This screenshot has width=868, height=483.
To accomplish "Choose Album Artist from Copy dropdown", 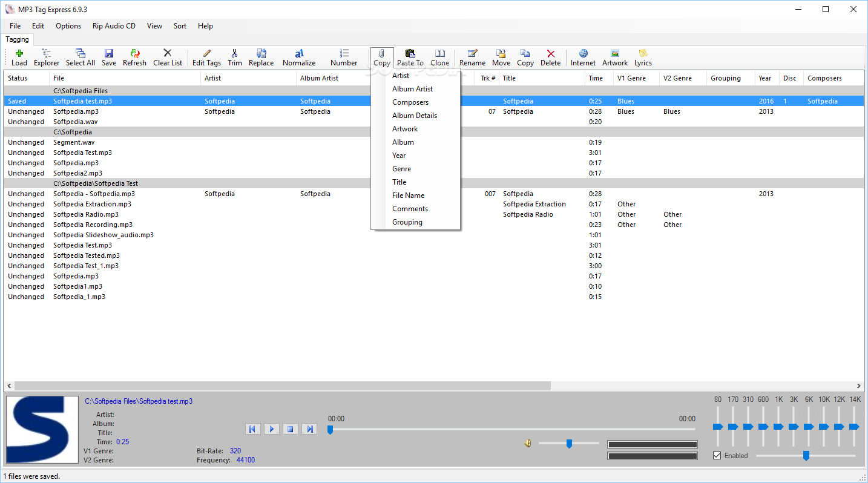I will click(x=416, y=89).
